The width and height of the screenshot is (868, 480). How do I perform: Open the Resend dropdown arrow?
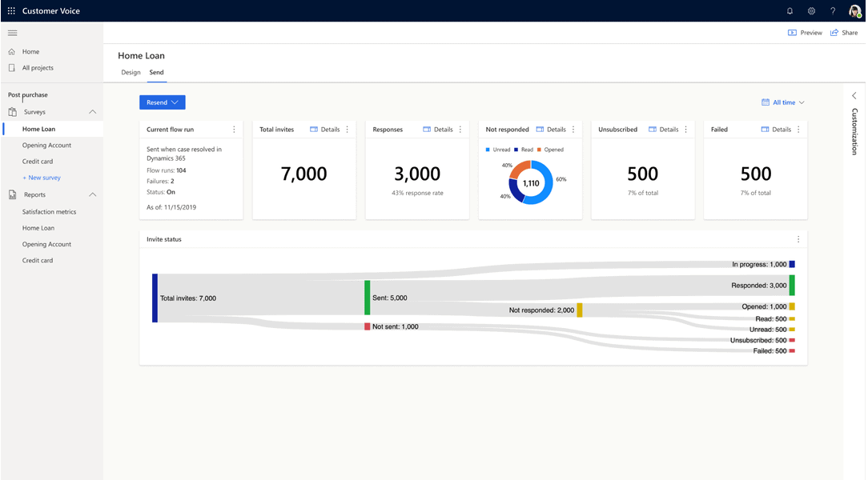click(175, 102)
